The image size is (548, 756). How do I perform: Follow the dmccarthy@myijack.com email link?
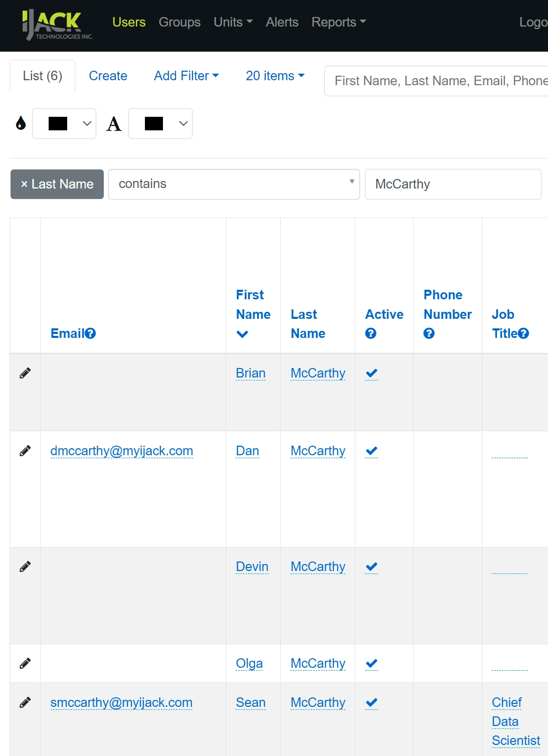point(121,451)
